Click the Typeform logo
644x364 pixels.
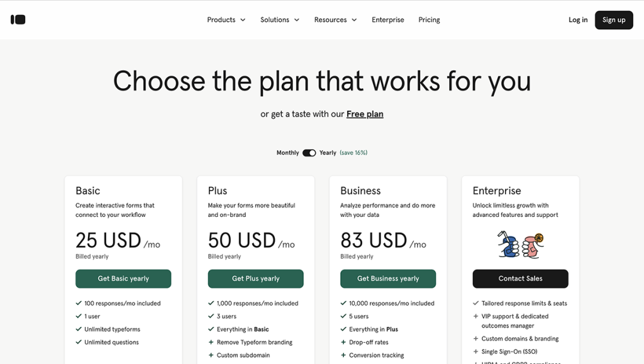coord(18,19)
